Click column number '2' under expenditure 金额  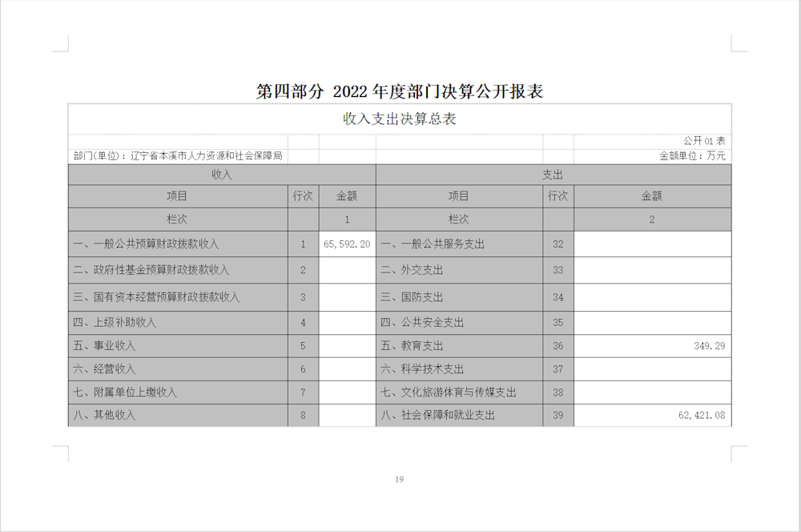(652, 220)
